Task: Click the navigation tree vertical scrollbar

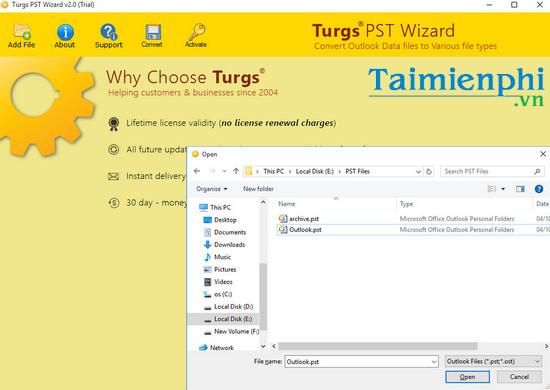Action: tap(263, 296)
